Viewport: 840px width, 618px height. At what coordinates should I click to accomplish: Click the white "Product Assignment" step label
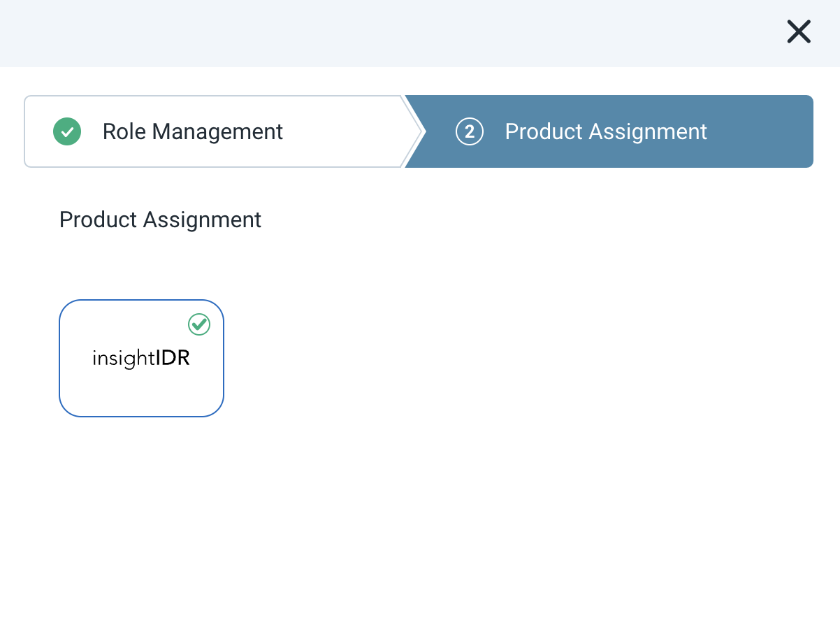tap(606, 131)
